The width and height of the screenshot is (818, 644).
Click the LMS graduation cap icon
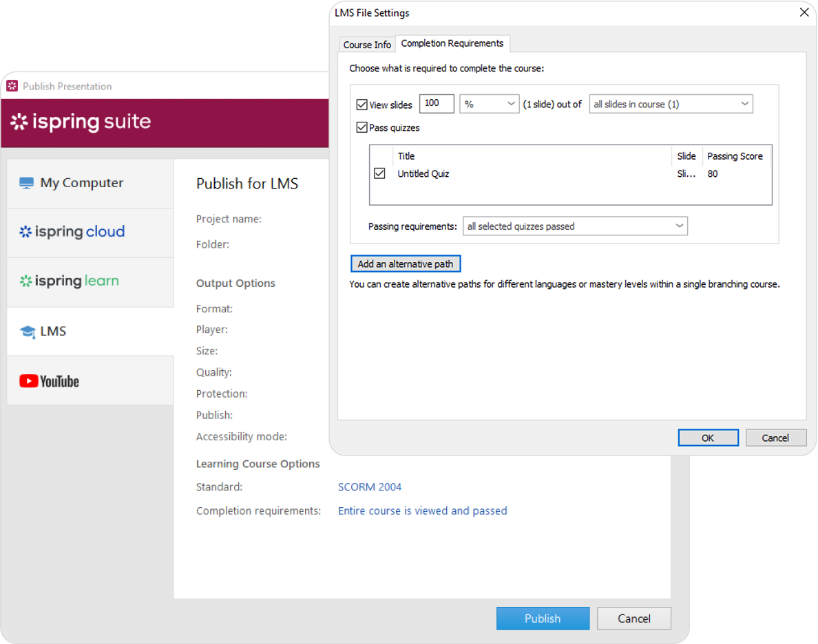(28, 331)
